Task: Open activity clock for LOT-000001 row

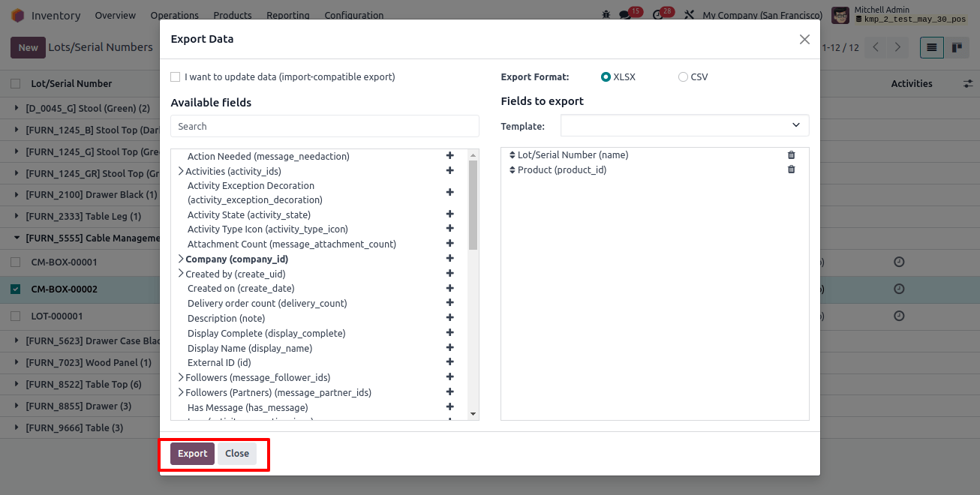Action: [x=899, y=316]
